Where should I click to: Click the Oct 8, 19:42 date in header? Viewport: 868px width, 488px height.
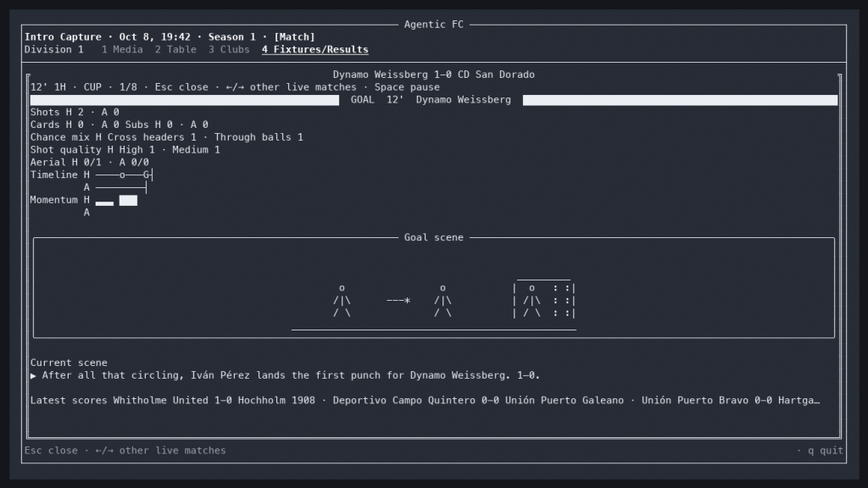coord(154,36)
